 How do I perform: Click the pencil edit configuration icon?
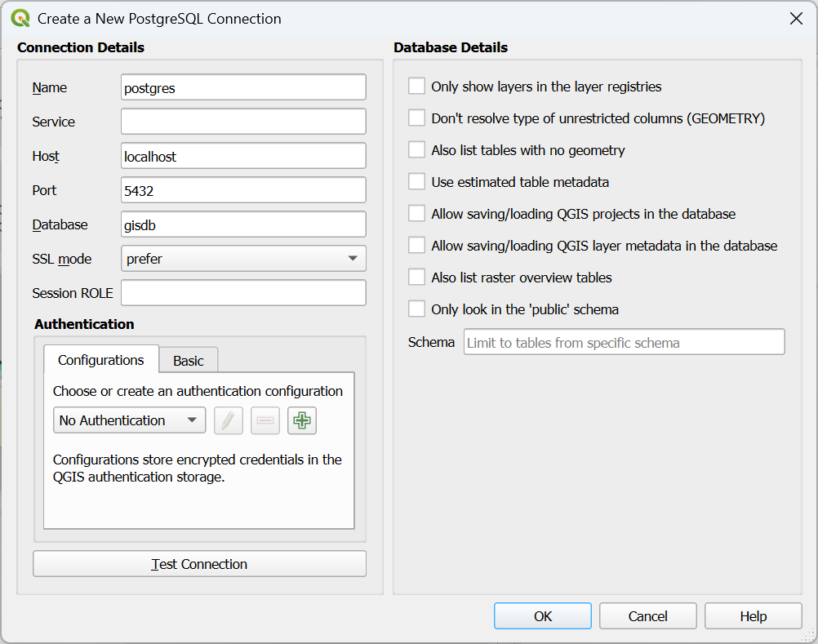[229, 420]
